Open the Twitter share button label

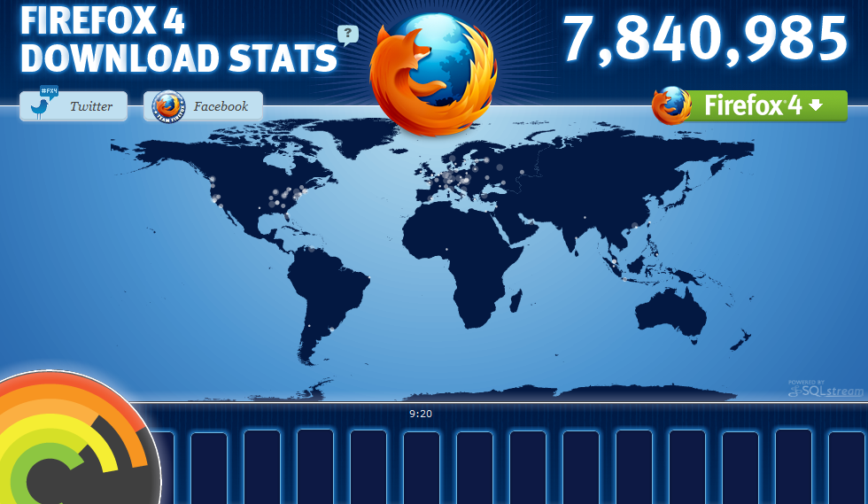pyautogui.click(x=91, y=106)
